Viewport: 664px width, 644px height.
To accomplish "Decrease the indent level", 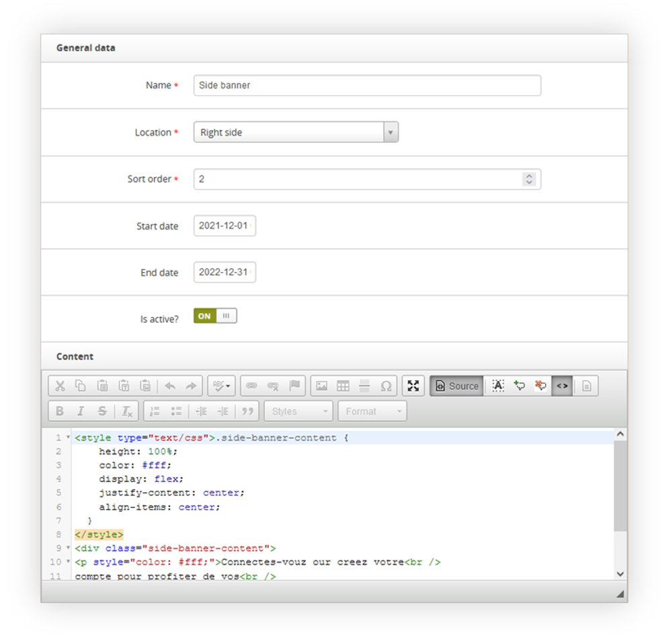I will pyautogui.click(x=201, y=411).
